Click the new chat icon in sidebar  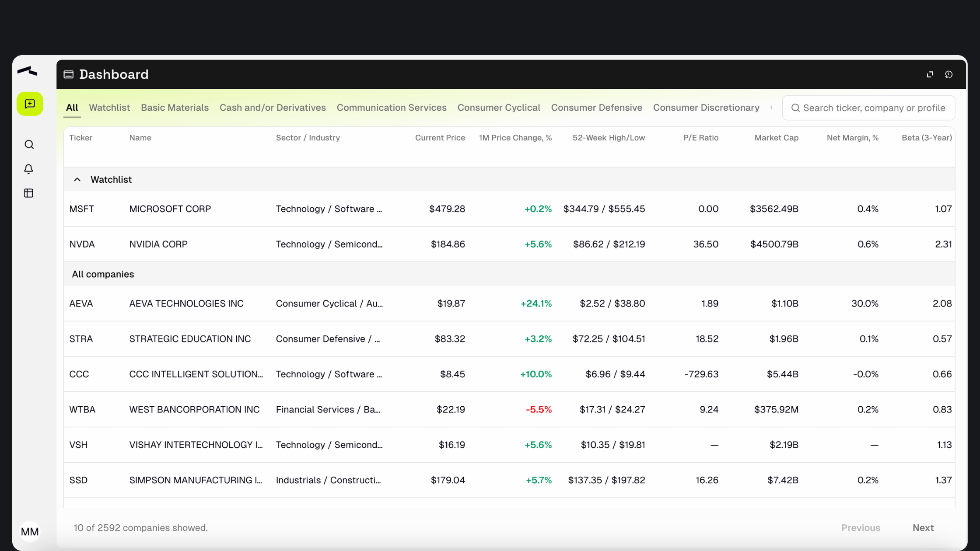click(30, 104)
